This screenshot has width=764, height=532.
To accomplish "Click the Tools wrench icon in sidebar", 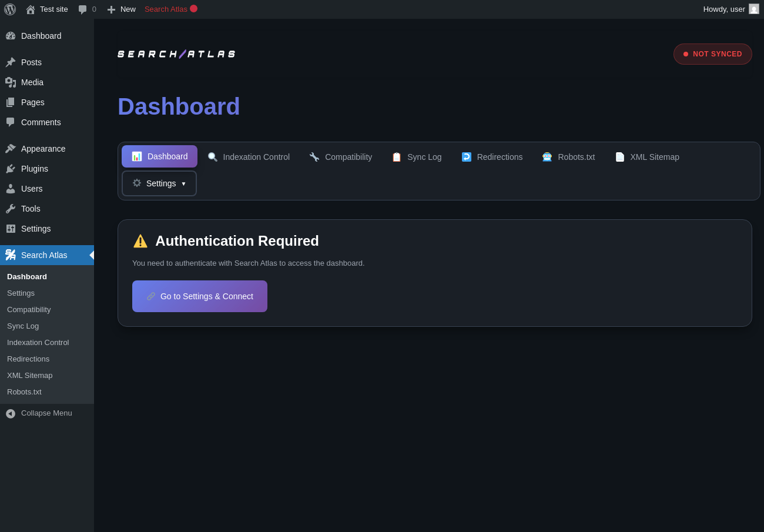I will (11, 209).
